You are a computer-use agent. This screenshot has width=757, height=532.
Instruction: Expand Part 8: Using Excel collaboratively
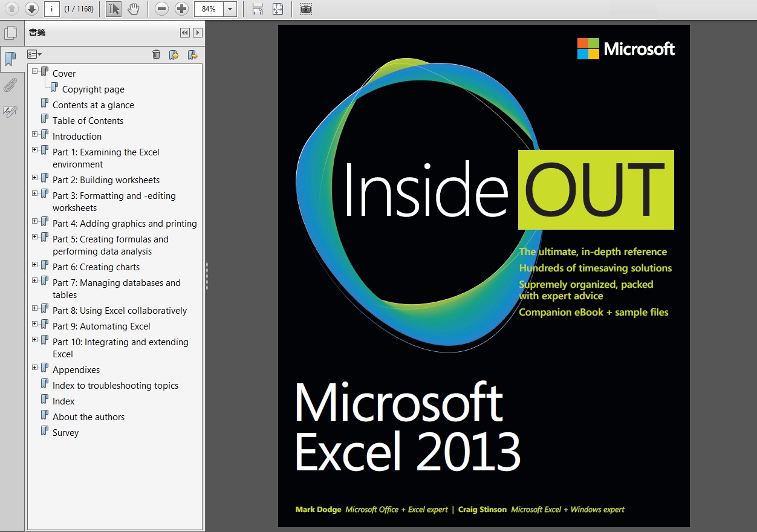[x=35, y=308]
